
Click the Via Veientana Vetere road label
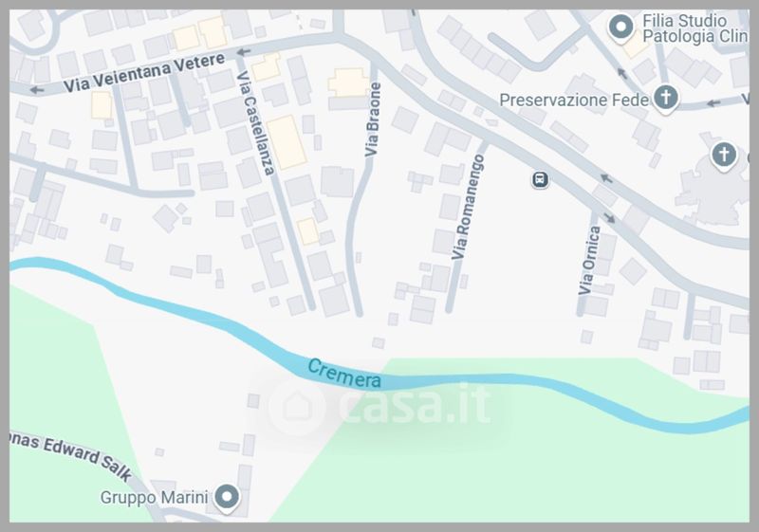click(144, 72)
